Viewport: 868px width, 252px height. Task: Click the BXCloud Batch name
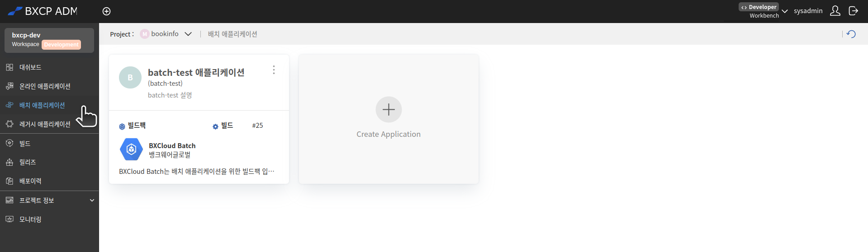point(172,145)
